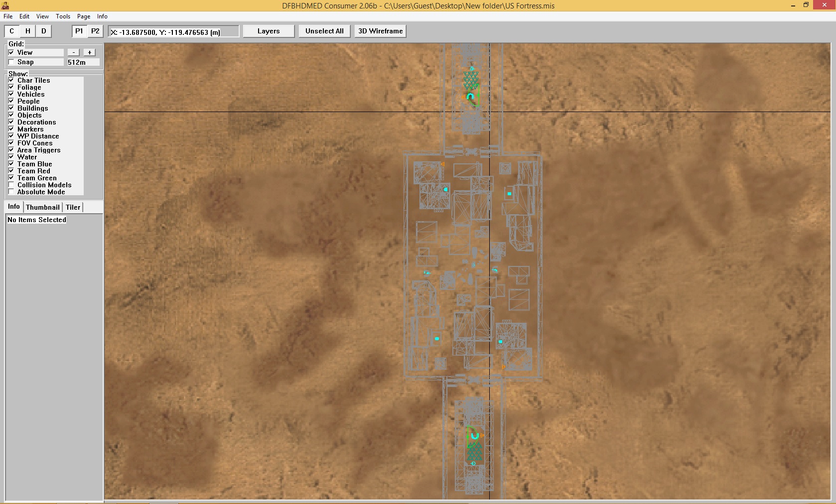
Task: Toggle Markers visibility checkbox
Action: pyautogui.click(x=11, y=129)
